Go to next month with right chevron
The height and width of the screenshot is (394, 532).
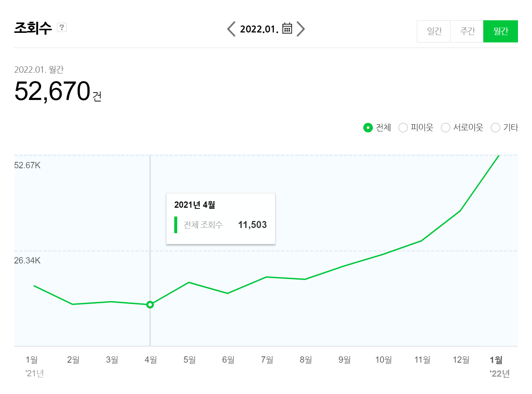(301, 29)
